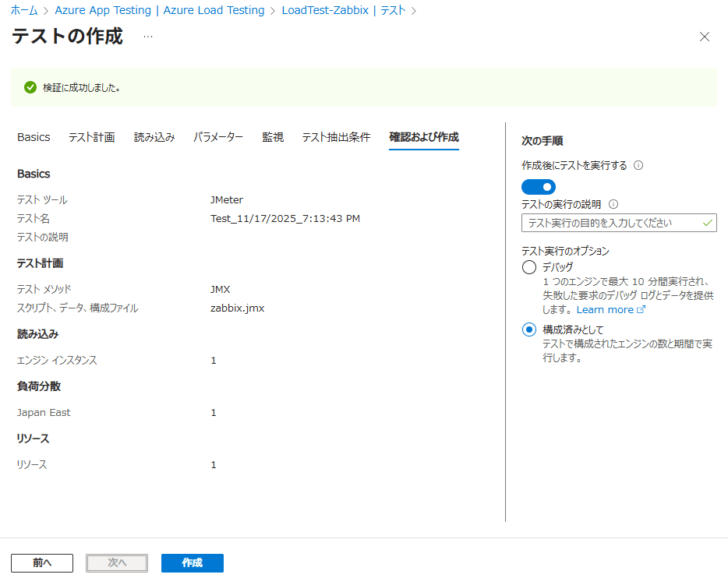Click external link icon after Learn more
728x585 pixels.
(x=641, y=310)
